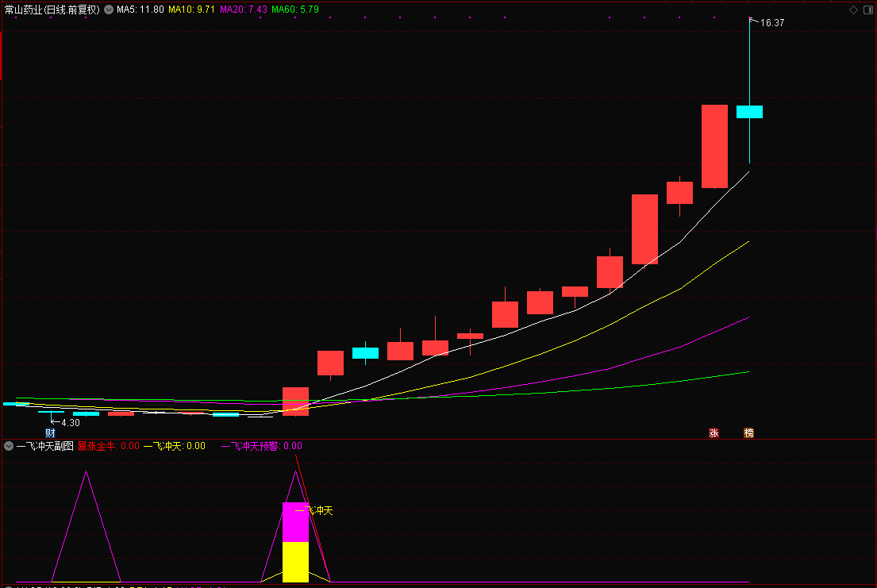Click the 16.37 high price label
Image resolution: width=877 pixels, height=588 pixels.
(772, 23)
